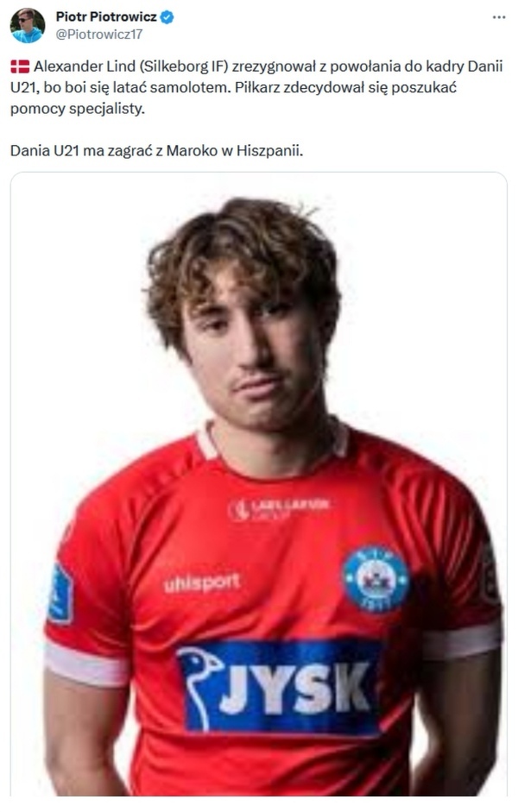This screenshot has width=518, height=812.
Task: Open the three-dot more options menu
Action: coord(499,17)
